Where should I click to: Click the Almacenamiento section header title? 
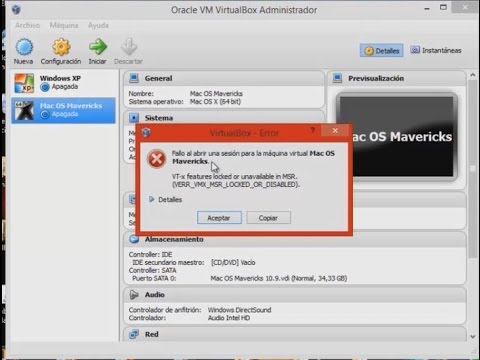(174, 239)
